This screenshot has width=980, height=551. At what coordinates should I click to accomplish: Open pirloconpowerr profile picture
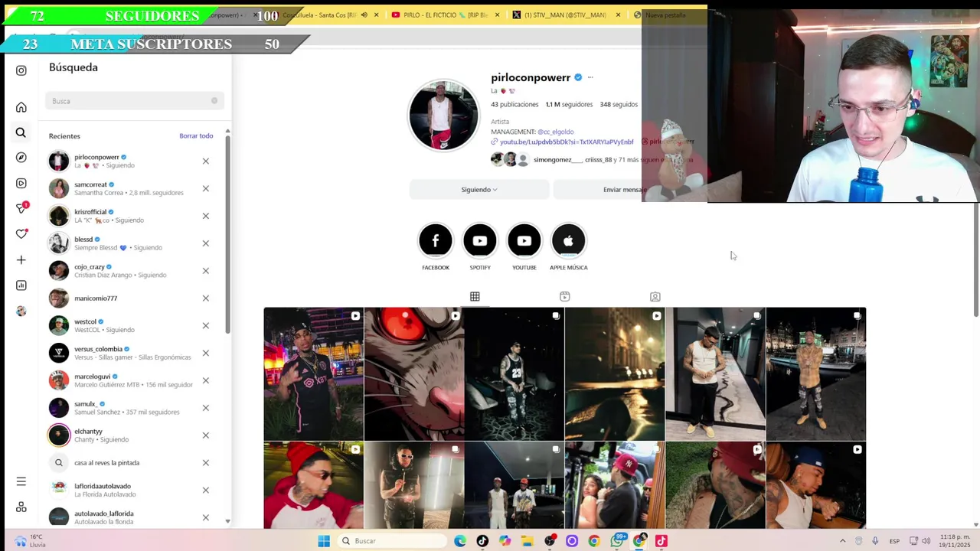(x=443, y=115)
